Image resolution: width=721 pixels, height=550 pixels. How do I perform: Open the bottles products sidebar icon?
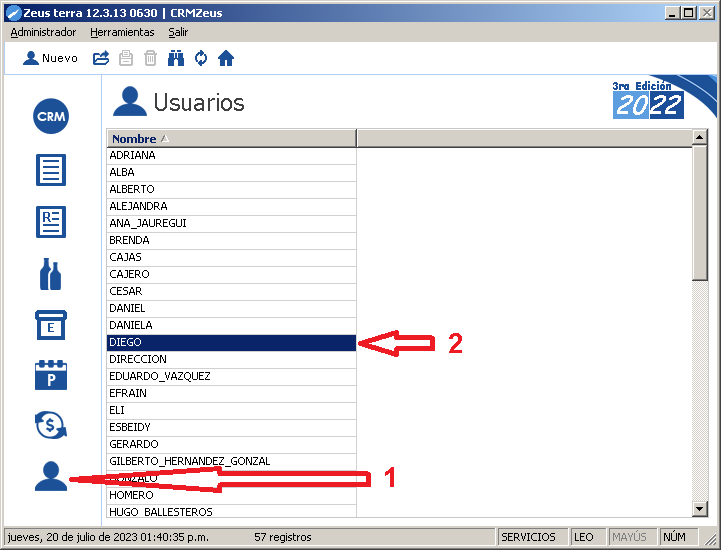51,274
